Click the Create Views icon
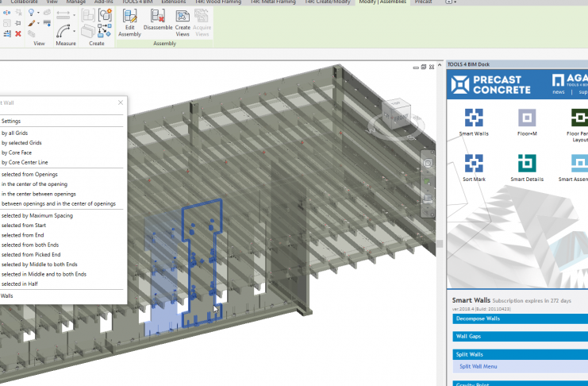Viewport: 588px width, 386px height. (183, 23)
